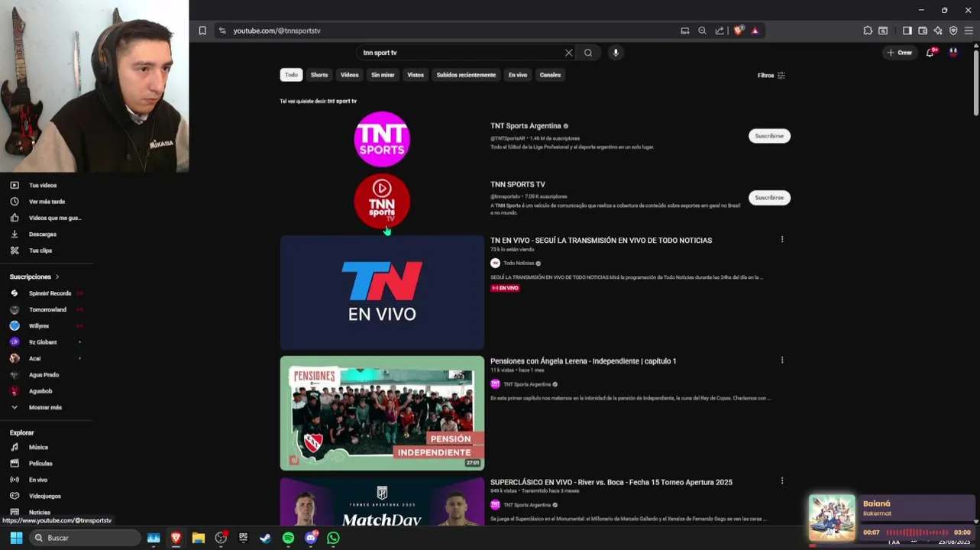The image size is (980, 550).
Task: Select the Videos filter chip
Action: (x=349, y=75)
